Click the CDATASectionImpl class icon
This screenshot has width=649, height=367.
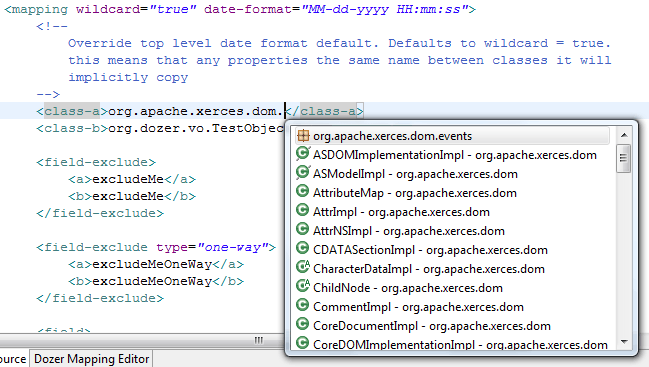[303, 249]
